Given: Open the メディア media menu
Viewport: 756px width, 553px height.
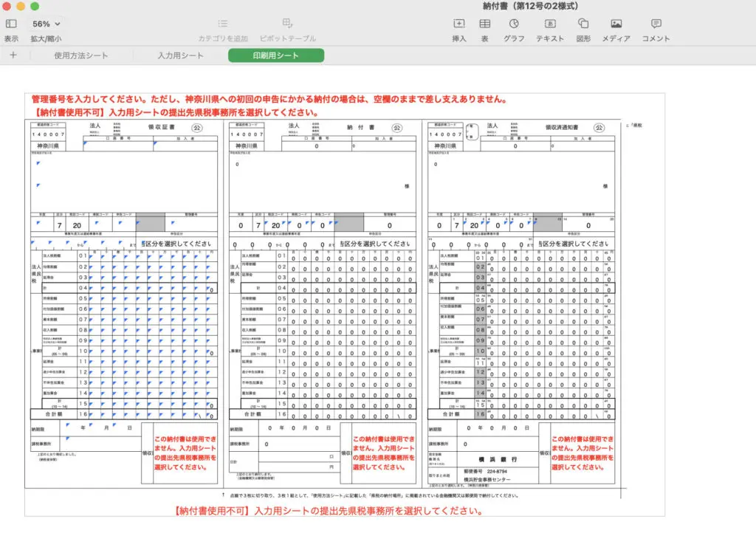Looking at the screenshot, I should click(x=616, y=24).
